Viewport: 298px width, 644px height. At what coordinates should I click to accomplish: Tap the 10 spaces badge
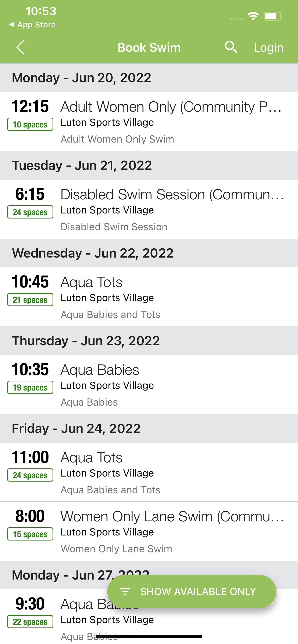tap(30, 124)
